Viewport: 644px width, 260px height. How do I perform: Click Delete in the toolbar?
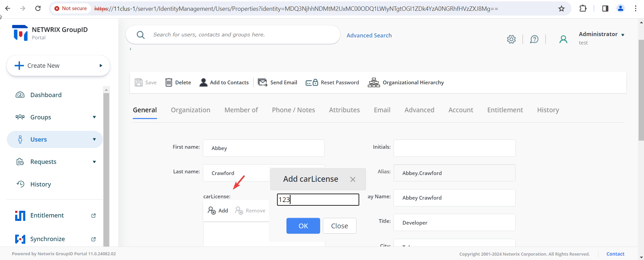(x=178, y=82)
